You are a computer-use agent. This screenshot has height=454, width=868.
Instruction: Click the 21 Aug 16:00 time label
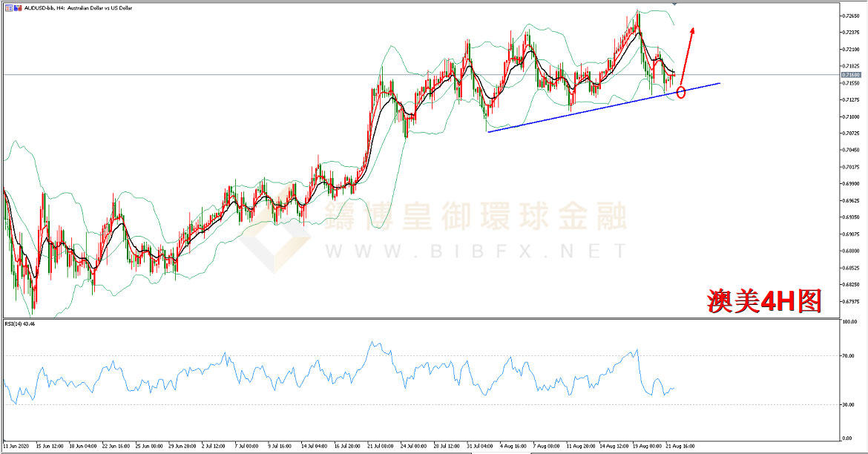[681, 447]
